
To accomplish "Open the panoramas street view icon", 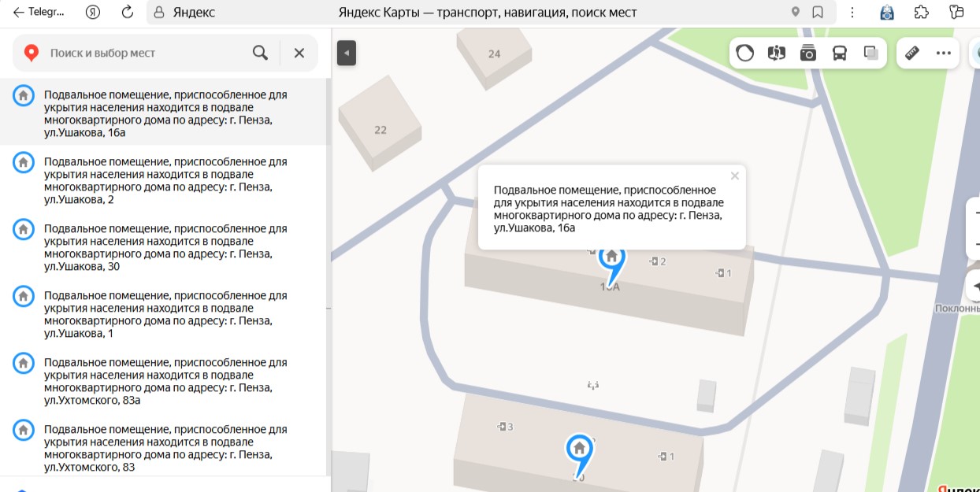I will click(x=777, y=54).
